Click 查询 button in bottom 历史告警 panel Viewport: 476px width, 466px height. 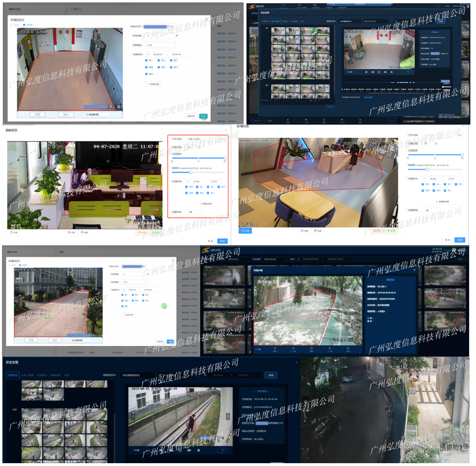coord(271,375)
